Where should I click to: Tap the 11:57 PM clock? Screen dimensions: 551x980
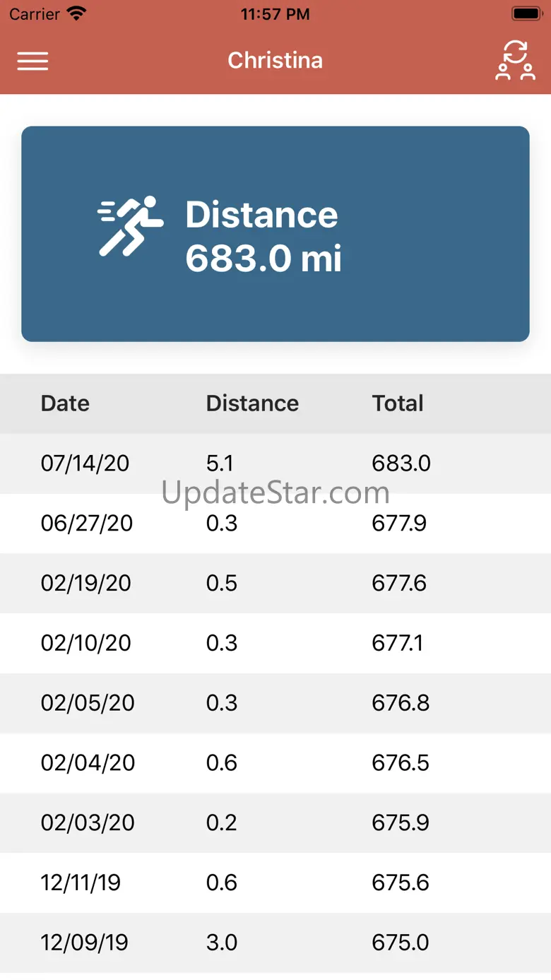click(275, 14)
